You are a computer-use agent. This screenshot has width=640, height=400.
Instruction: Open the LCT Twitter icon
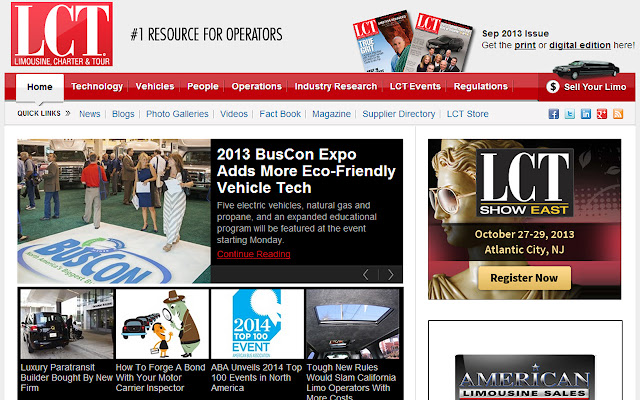point(570,114)
